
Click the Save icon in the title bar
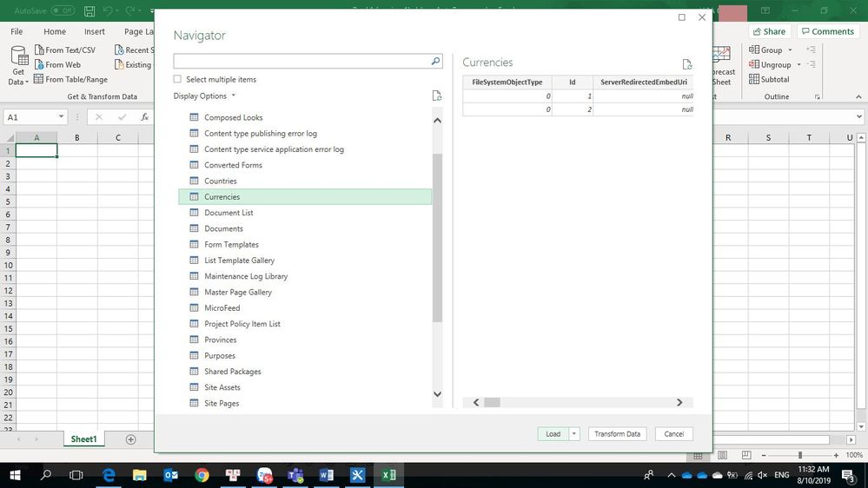click(89, 10)
